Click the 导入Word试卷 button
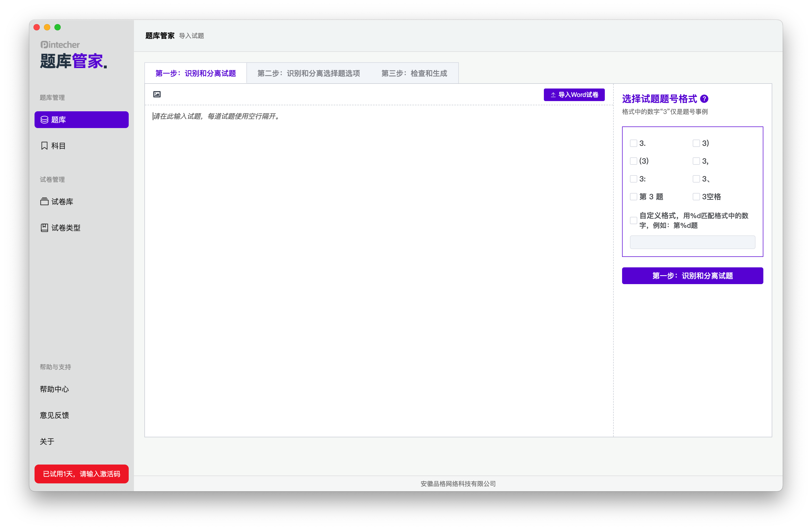 [x=574, y=95]
